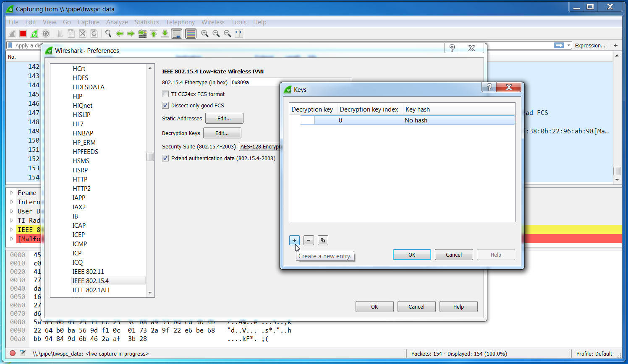Select HTTP2 in protocol list

click(81, 189)
